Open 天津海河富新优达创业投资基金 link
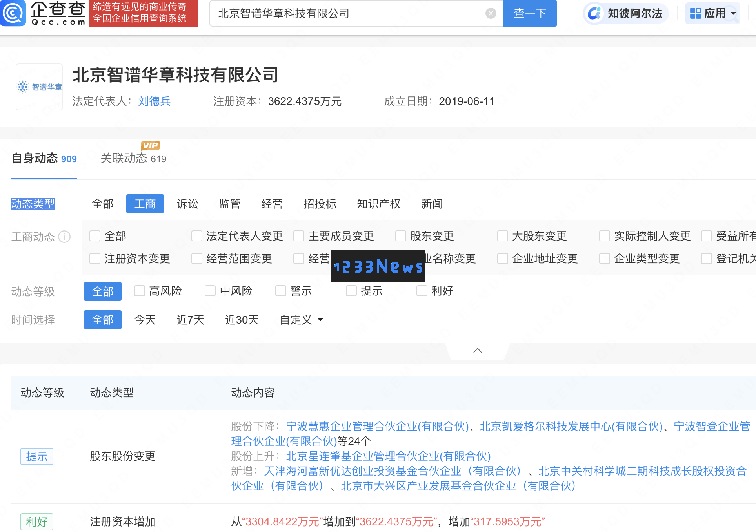The image size is (756, 532). [x=393, y=471]
